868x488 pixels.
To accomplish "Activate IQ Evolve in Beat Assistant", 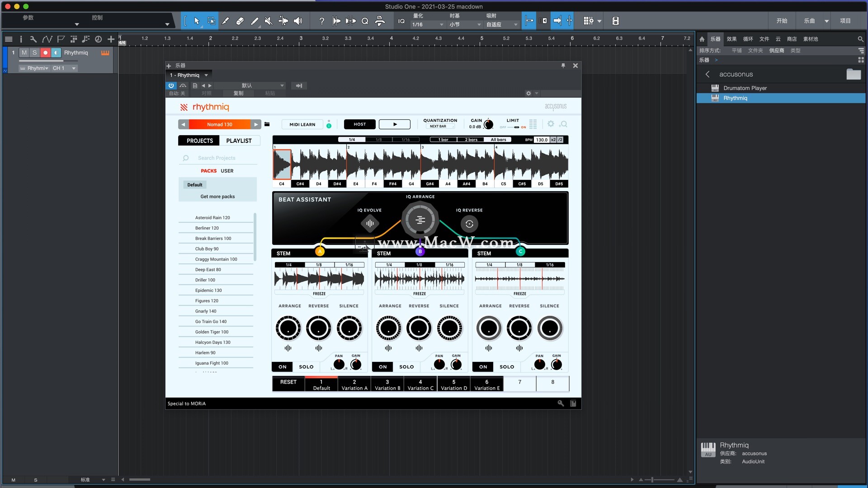I will point(370,223).
